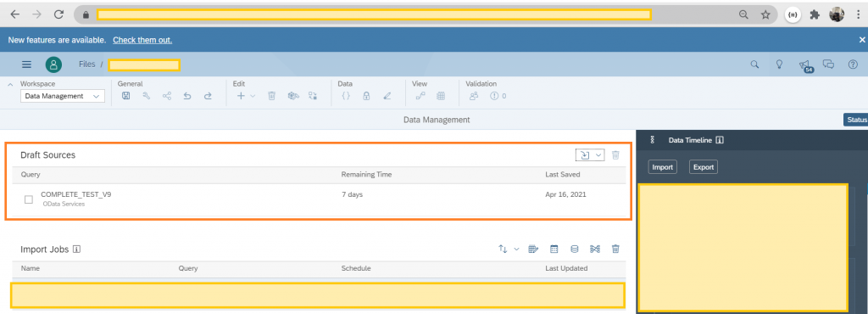Click the grid table icon in View

441,96
